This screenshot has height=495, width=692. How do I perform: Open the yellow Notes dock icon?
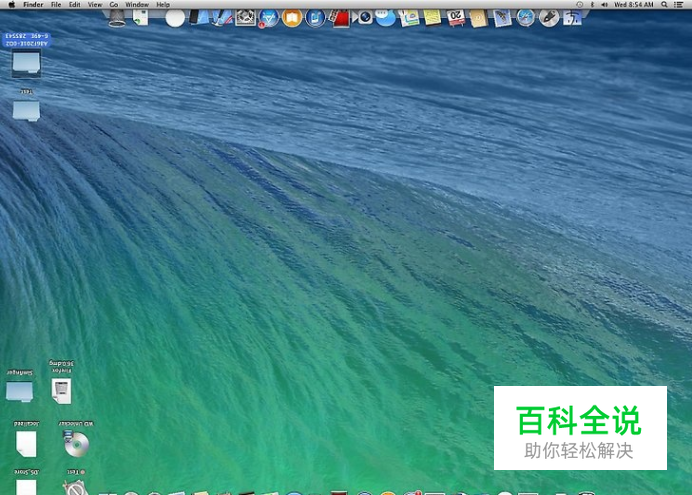432,18
